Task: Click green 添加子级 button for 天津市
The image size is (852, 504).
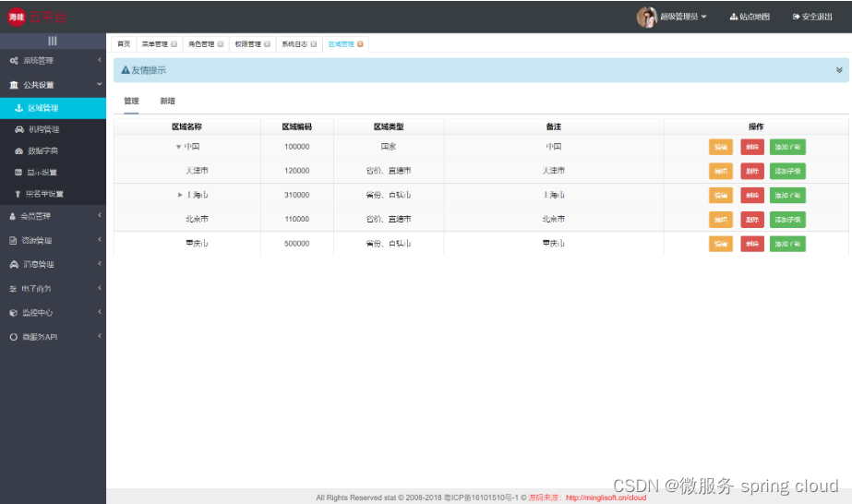Action: (x=787, y=171)
